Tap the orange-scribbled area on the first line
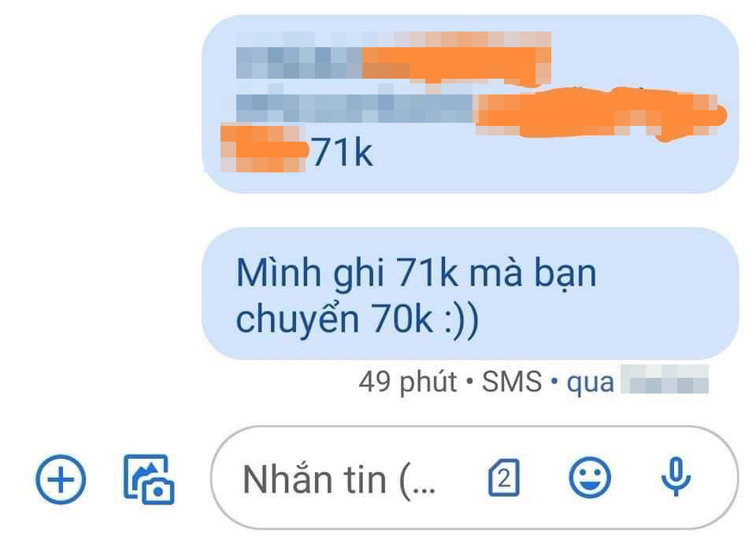Screen dimensions: 756x551 click(x=456, y=57)
